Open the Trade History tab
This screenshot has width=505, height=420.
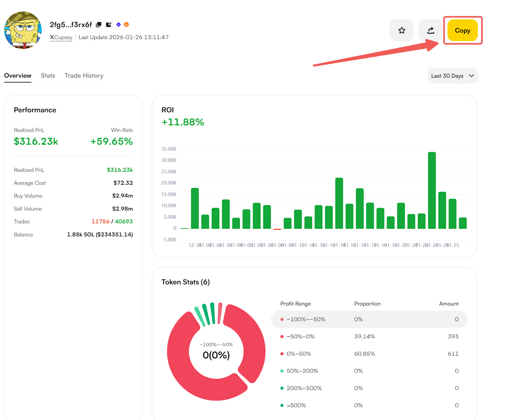click(84, 76)
